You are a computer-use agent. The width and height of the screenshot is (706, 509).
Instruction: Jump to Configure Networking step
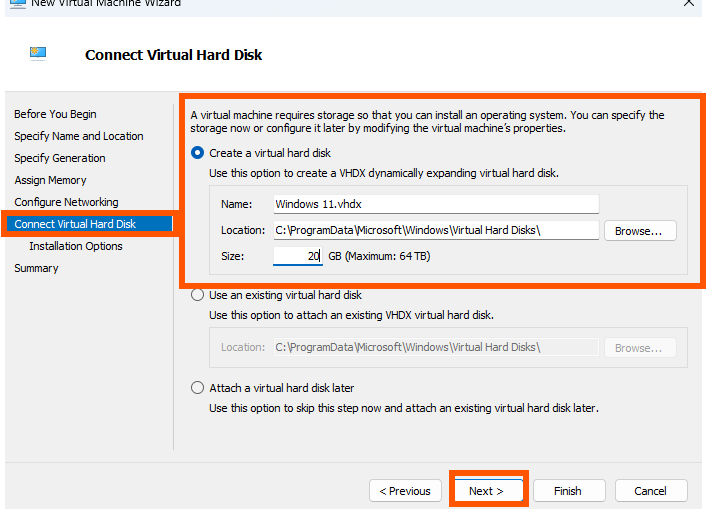(x=66, y=202)
